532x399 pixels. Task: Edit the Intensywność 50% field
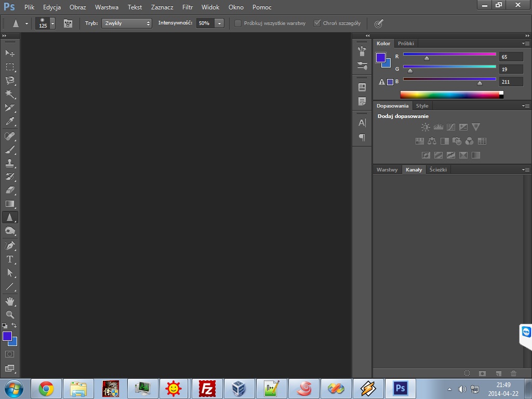[205, 23]
